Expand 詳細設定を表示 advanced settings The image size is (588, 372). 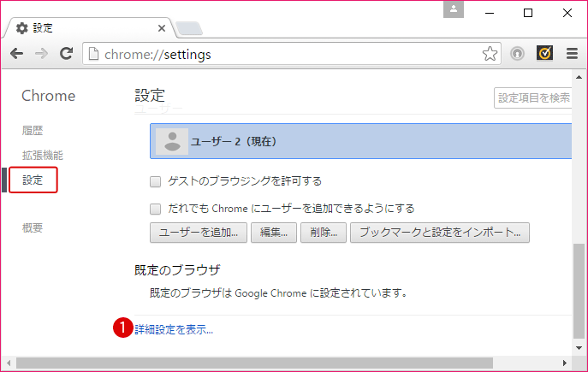[x=174, y=329]
